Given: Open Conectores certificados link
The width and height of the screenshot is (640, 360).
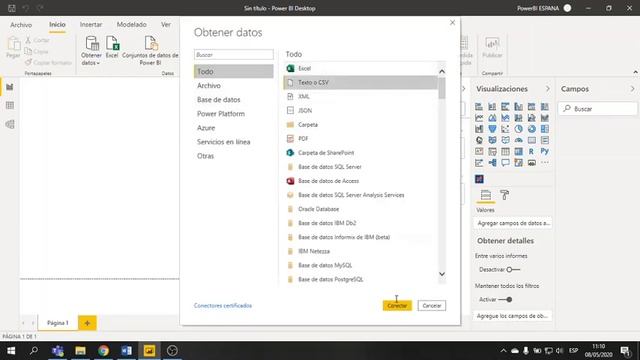Looking at the screenshot, I should (x=223, y=306).
